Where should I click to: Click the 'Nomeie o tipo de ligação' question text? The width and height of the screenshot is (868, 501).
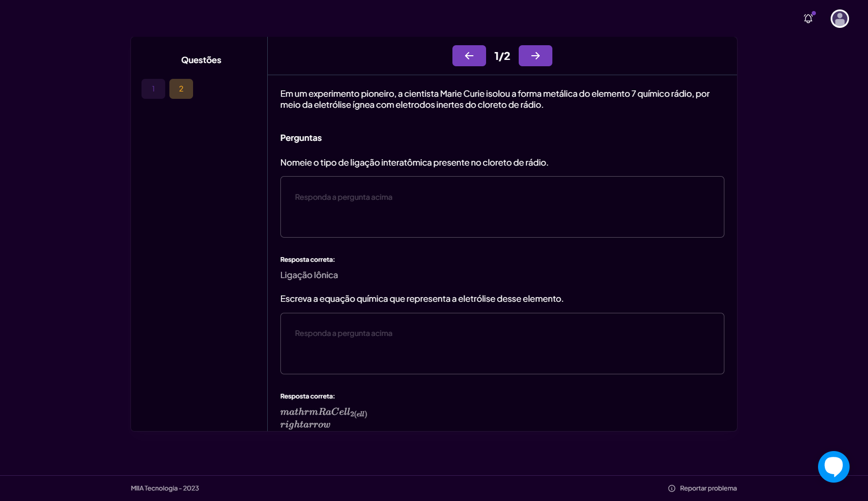click(414, 162)
